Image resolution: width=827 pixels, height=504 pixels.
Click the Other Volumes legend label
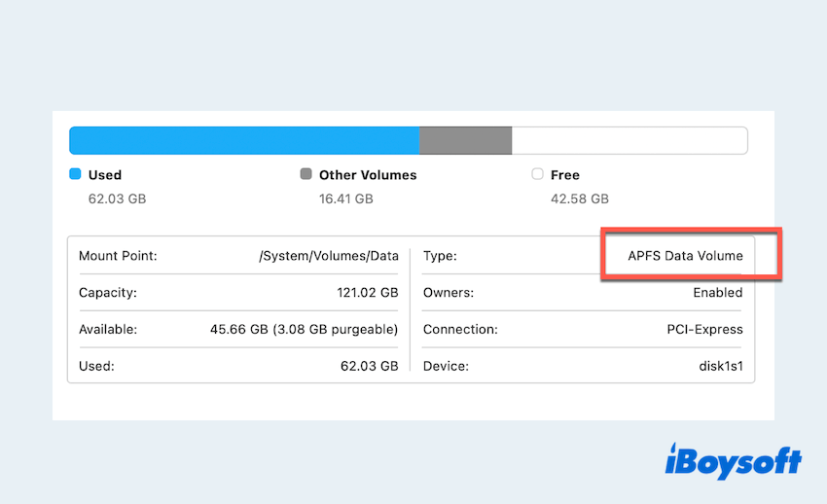(367, 175)
